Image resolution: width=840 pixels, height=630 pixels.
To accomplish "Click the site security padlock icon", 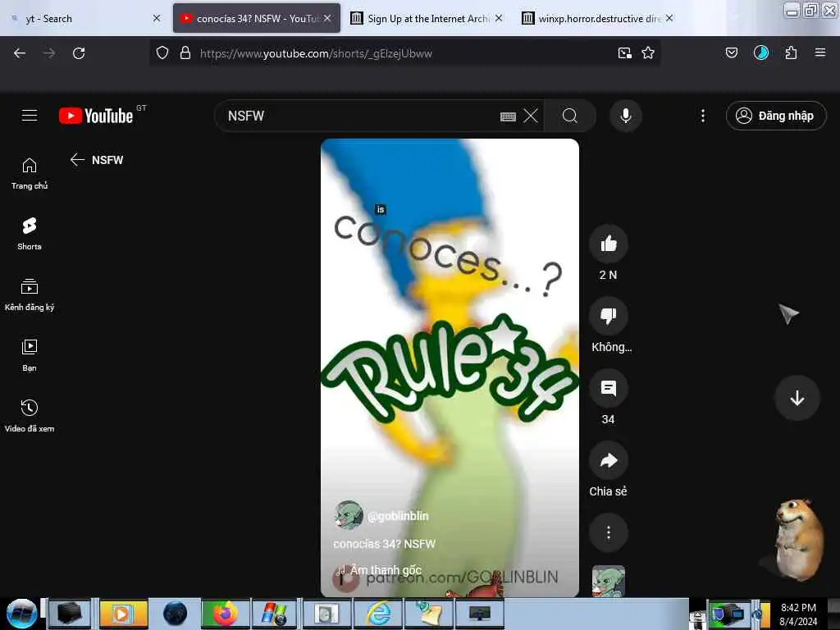I will (185, 53).
